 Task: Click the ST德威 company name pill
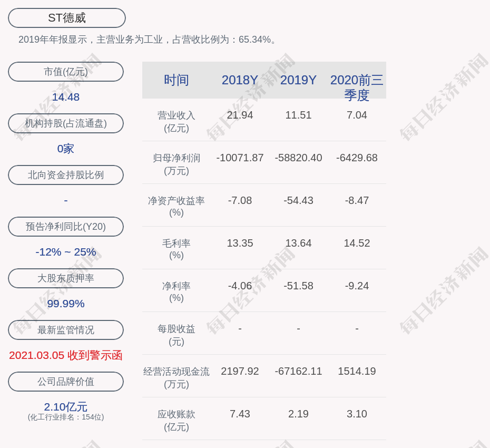(67, 18)
